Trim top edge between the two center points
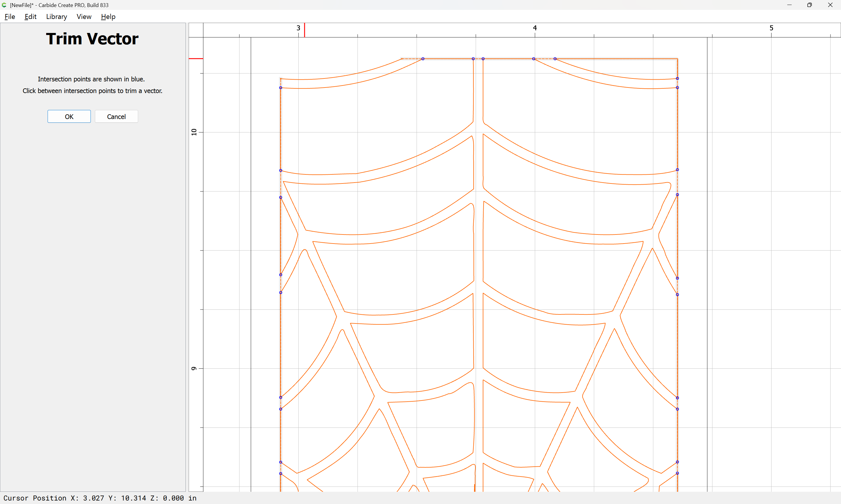Image resolution: width=841 pixels, height=504 pixels. [x=478, y=59]
